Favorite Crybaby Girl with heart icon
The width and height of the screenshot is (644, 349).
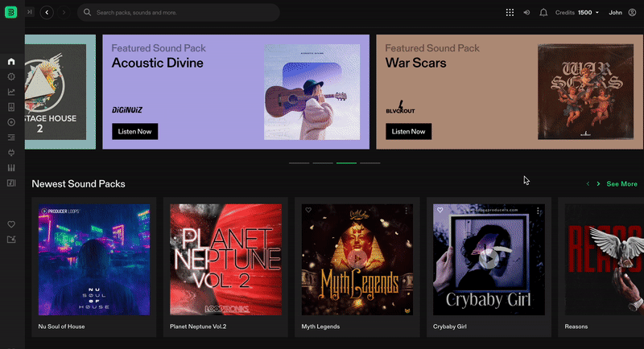point(440,210)
